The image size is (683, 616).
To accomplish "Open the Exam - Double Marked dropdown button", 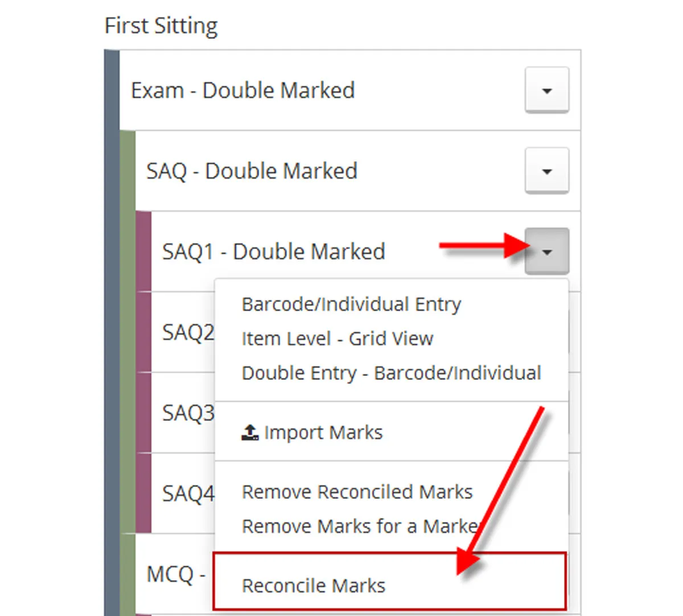I will point(546,90).
